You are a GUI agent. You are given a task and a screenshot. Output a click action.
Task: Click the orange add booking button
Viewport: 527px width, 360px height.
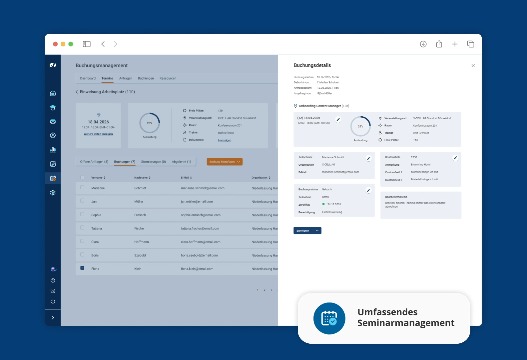pos(225,162)
